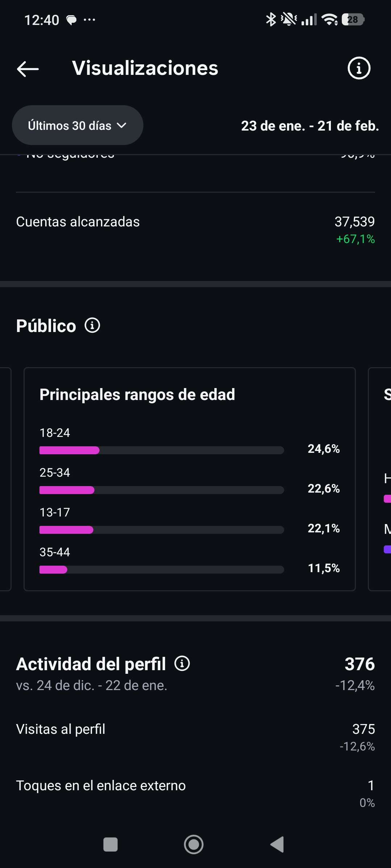The width and height of the screenshot is (391, 868).
Task: Show the partially visible card on right
Action: click(x=381, y=479)
